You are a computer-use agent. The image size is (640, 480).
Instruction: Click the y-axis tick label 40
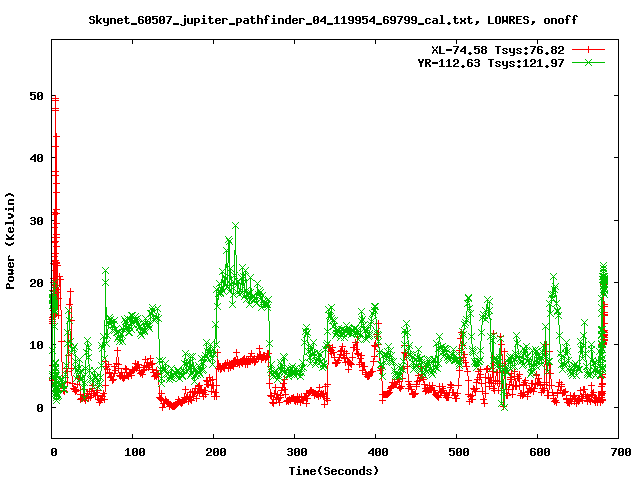[36, 158]
